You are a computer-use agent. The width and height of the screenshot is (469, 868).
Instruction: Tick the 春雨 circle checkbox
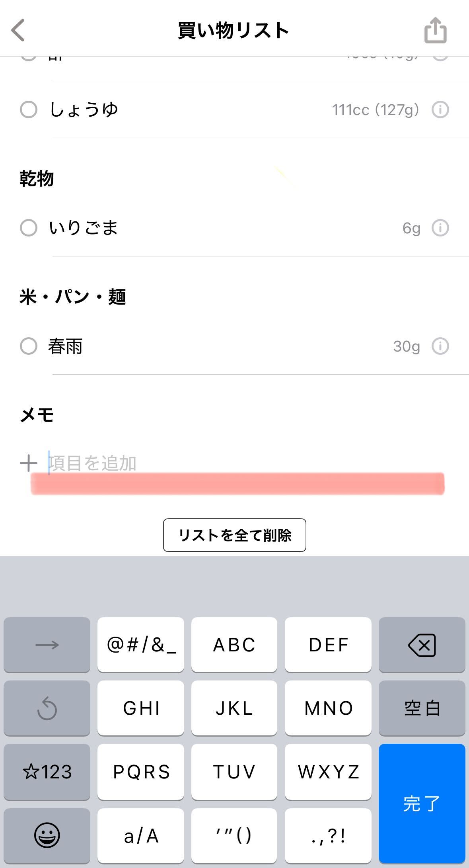(x=29, y=346)
